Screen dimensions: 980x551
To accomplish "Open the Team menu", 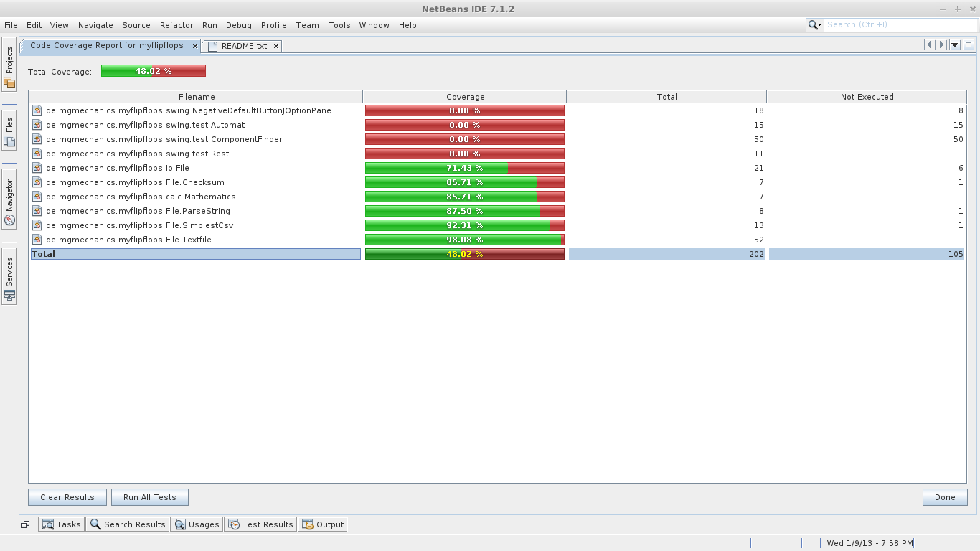I will click(307, 25).
